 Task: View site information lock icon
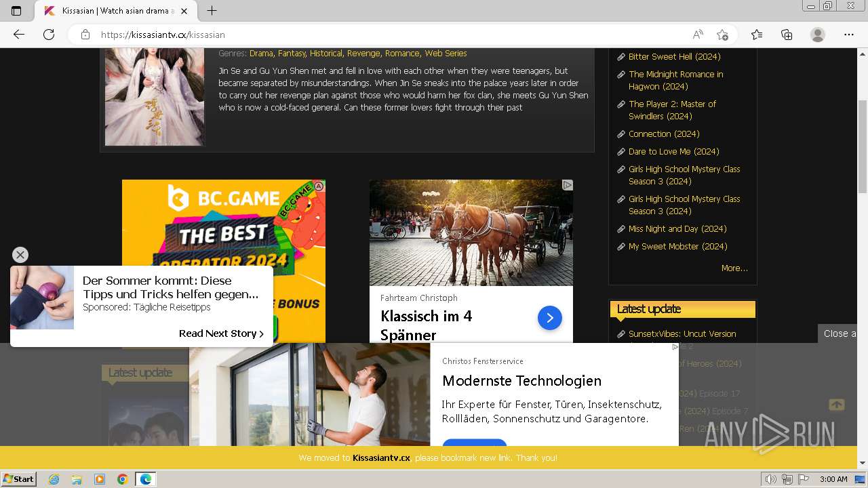85,35
